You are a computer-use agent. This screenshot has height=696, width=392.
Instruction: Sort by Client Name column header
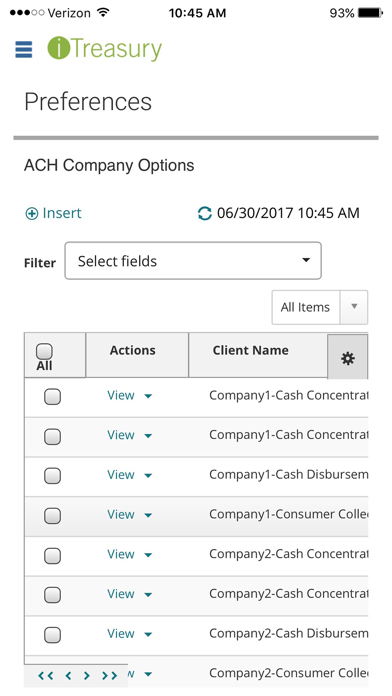[x=250, y=350]
